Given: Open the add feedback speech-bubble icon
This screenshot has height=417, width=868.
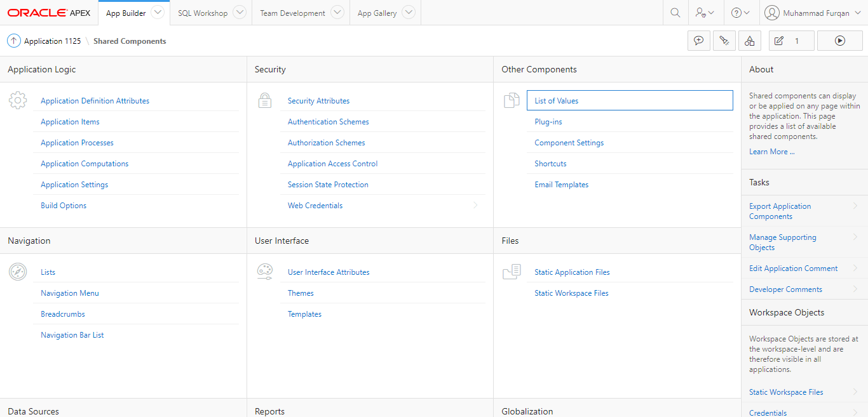Looking at the screenshot, I should (x=699, y=40).
